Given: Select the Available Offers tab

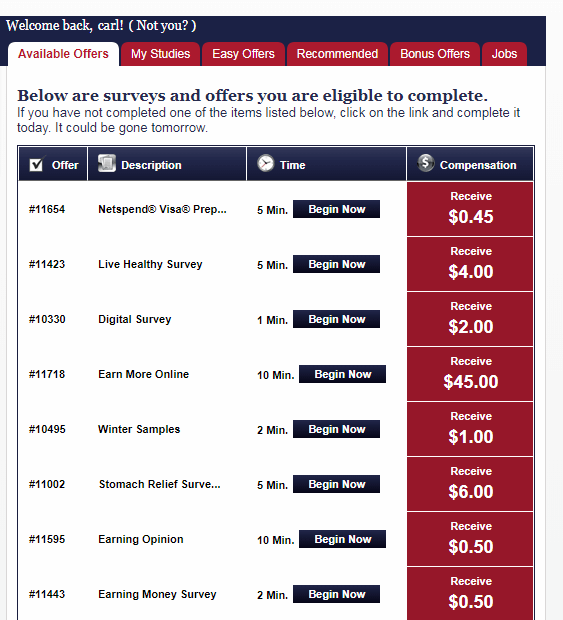Looking at the screenshot, I should (63, 54).
